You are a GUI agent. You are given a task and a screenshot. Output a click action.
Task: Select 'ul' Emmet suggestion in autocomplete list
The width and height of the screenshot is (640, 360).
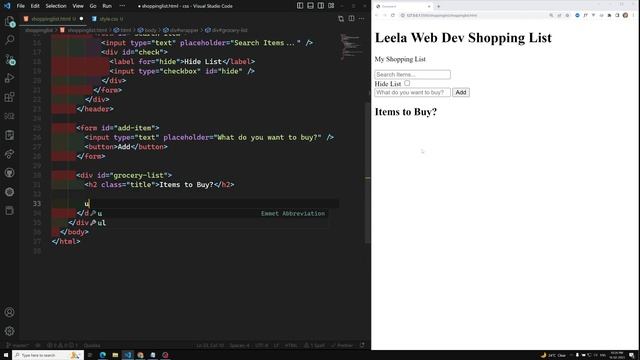coord(209,223)
